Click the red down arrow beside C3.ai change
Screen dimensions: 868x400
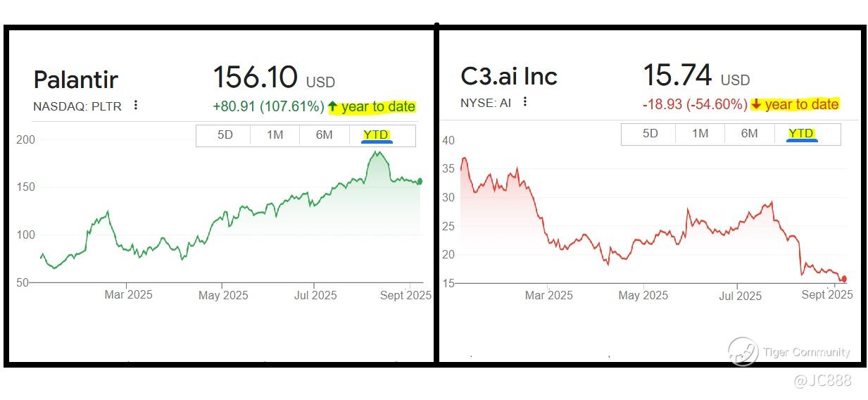coord(756,104)
